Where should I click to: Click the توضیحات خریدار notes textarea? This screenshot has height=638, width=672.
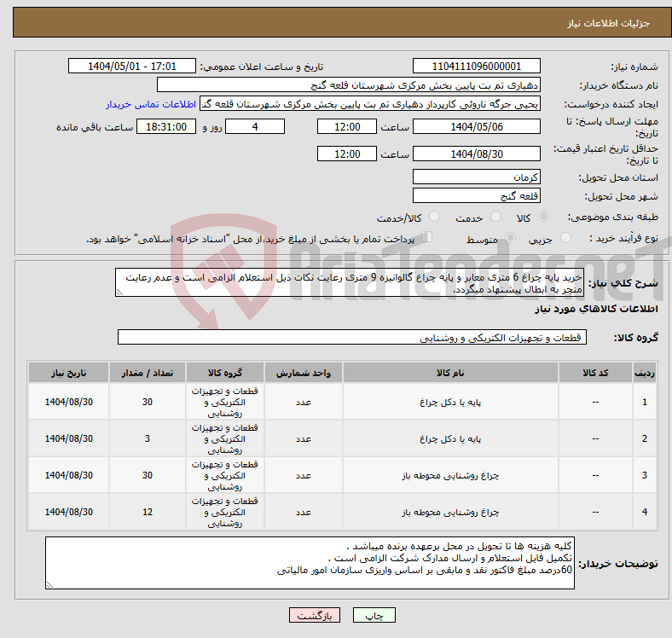(x=310, y=563)
